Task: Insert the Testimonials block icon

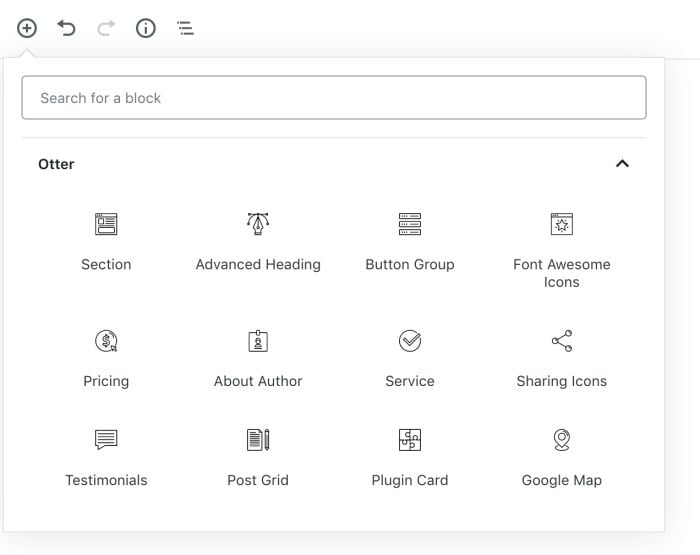Action: click(106, 440)
